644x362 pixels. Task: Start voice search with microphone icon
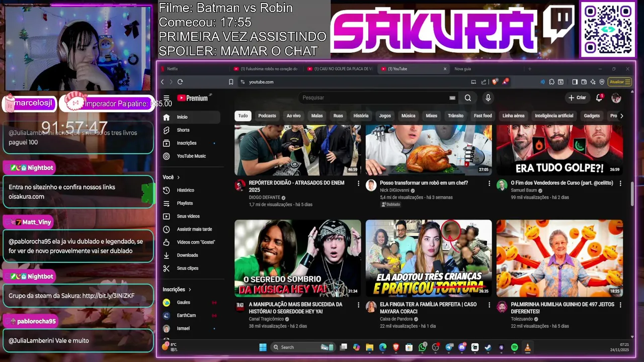pos(488,98)
